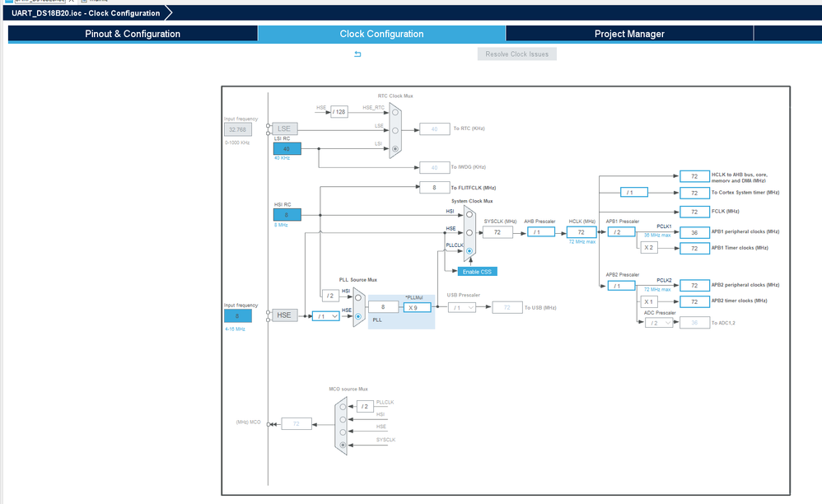Click the FCLK (MHz) value box
The image size is (822, 504).
click(x=694, y=212)
